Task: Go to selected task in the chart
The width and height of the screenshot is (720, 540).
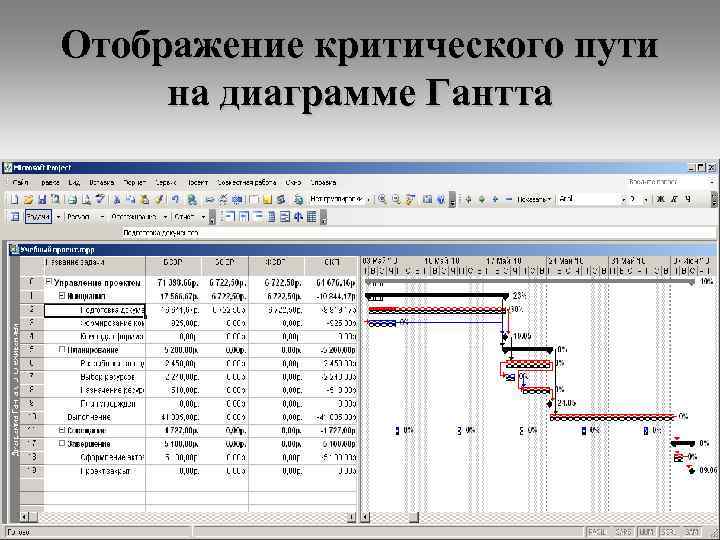Action: pos(411,199)
